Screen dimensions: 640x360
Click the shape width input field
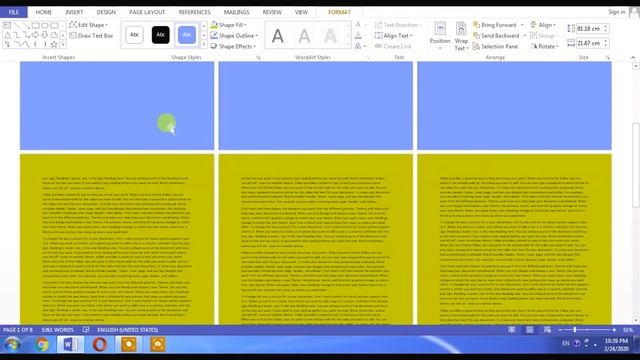tap(589, 43)
